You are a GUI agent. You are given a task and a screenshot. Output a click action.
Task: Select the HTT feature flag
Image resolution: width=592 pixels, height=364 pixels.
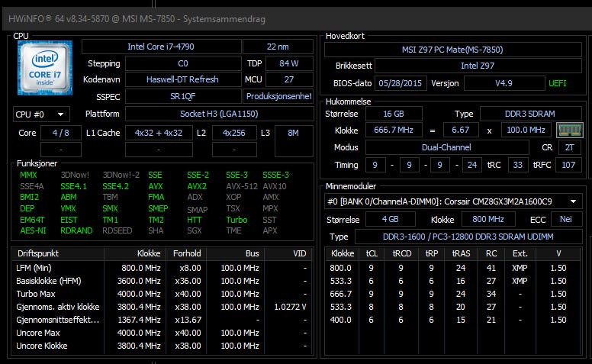[194, 220]
